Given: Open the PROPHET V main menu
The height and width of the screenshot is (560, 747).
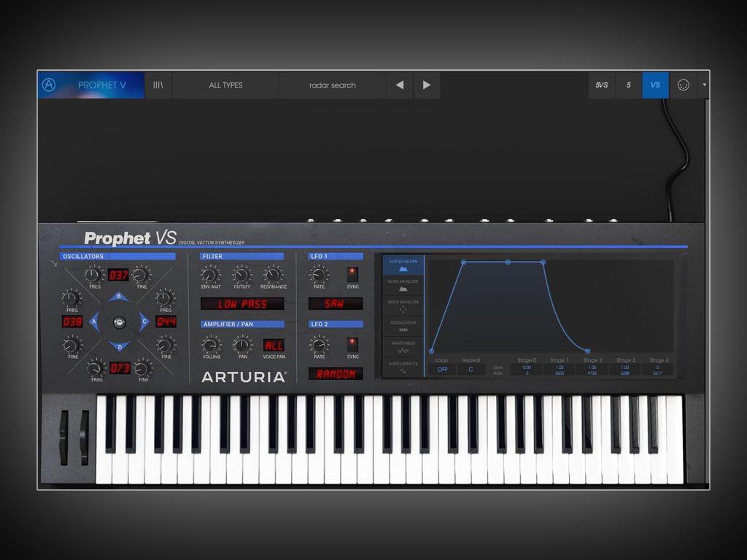Looking at the screenshot, I should tap(102, 85).
